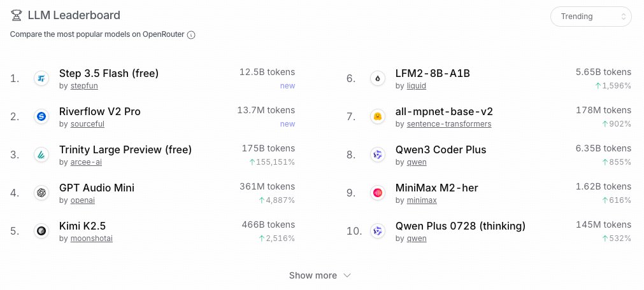Click the 155,151% growth figure
The width and height of the screenshot is (644, 290).
click(x=272, y=162)
